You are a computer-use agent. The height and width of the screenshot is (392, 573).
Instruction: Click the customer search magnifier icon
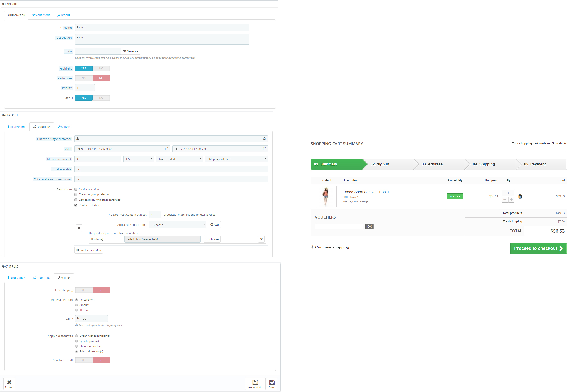(264, 139)
